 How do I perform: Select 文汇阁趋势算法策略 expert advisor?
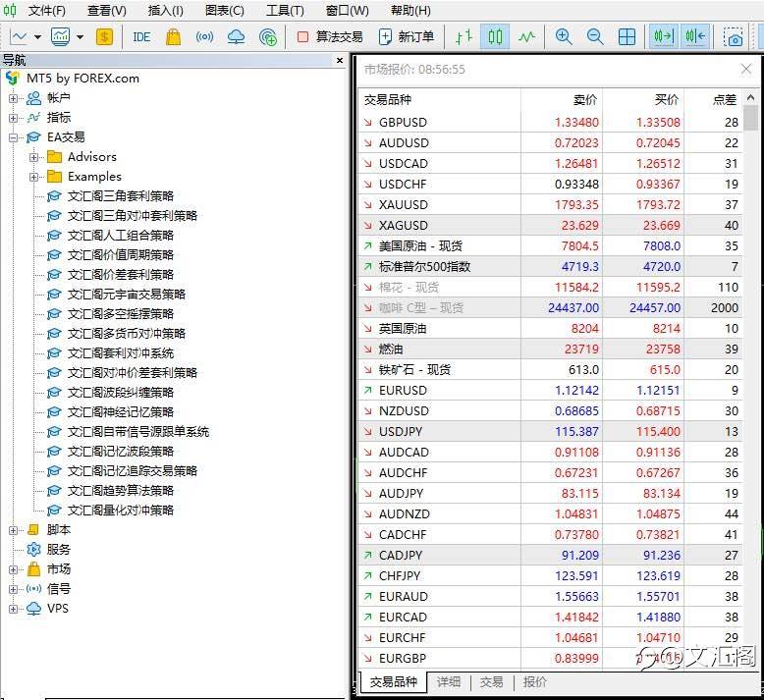pyautogui.click(x=121, y=491)
